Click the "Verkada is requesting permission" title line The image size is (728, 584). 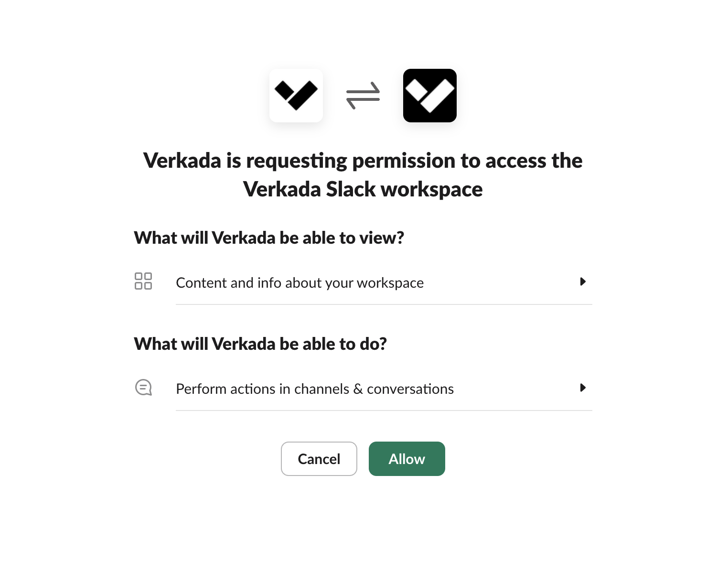[363, 161]
